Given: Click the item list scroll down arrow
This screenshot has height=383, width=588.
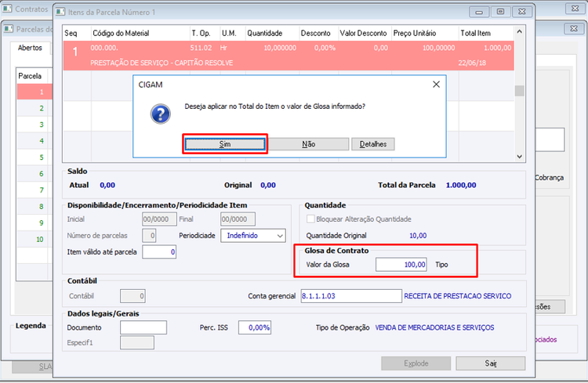Looking at the screenshot, I should pyautogui.click(x=519, y=157).
